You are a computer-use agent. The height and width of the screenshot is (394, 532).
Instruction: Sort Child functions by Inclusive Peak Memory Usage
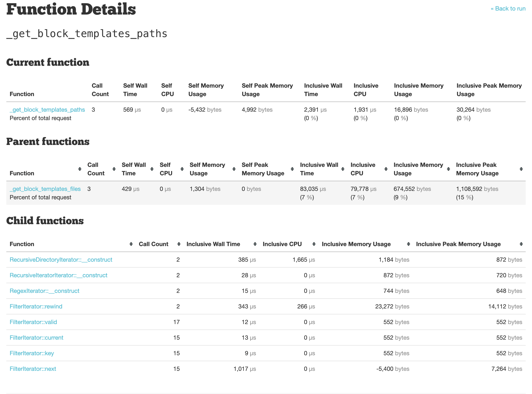click(458, 244)
